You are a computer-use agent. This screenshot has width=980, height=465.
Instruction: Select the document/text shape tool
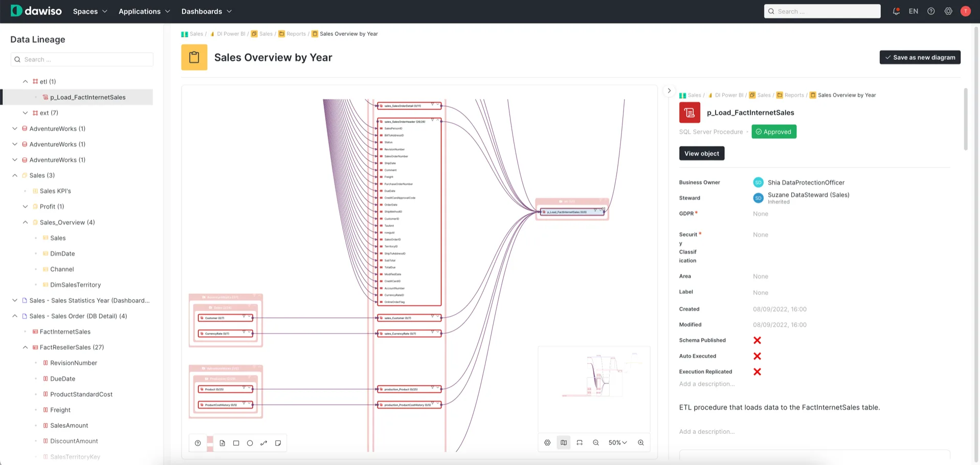(222, 443)
